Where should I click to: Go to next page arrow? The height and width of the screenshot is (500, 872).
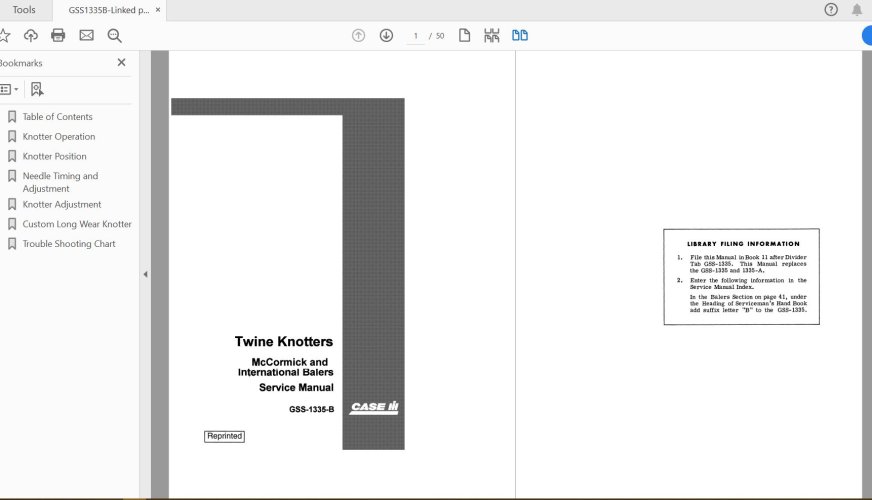tap(386, 36)
